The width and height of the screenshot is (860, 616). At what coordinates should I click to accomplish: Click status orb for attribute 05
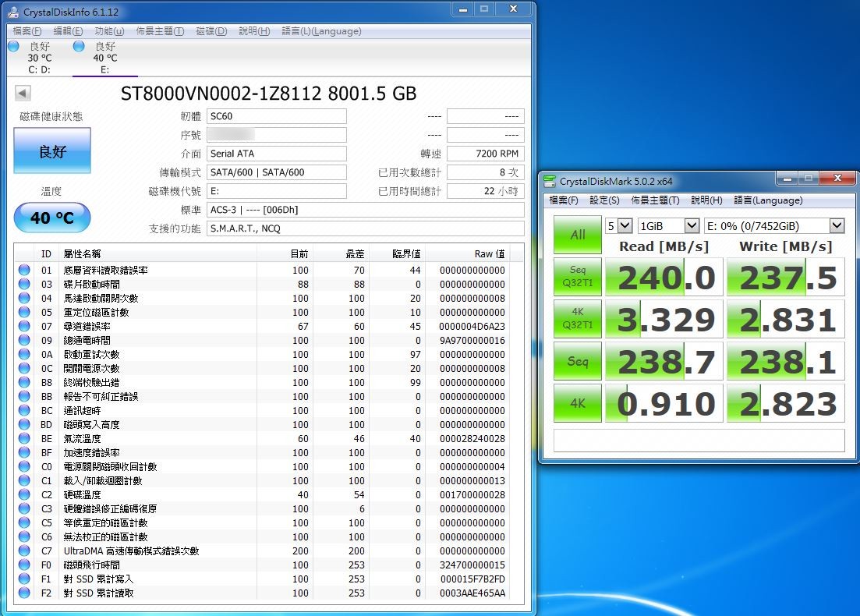(24, 312)
